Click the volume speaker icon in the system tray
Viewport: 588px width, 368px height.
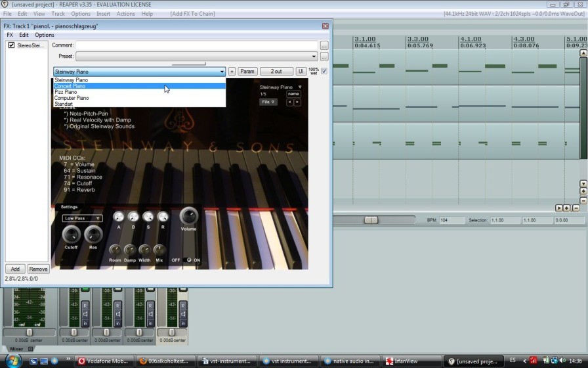(562, 361)
